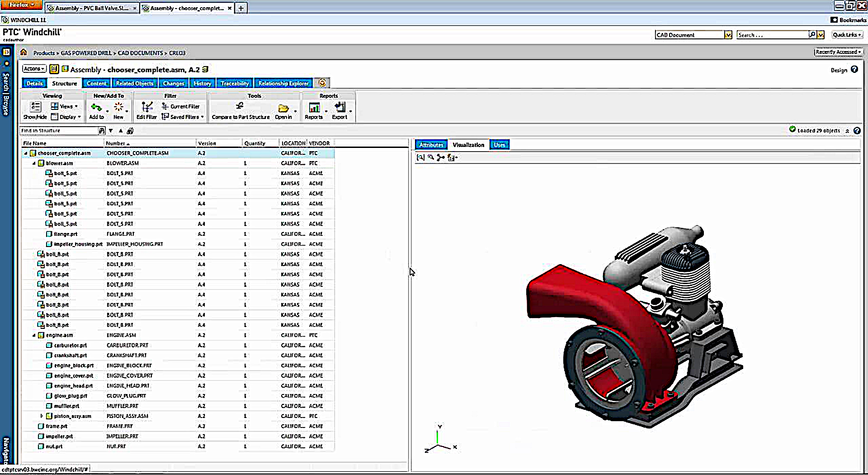Open a new Firefox tab
The image size is (868, 475).
(241, 8)
